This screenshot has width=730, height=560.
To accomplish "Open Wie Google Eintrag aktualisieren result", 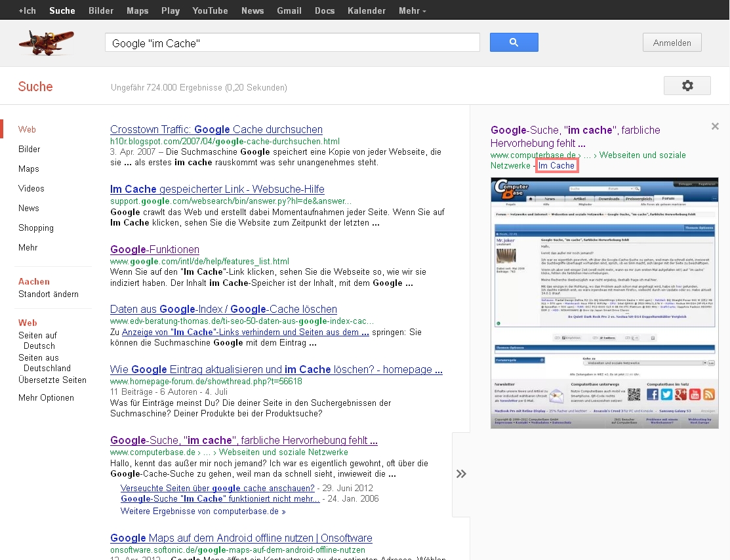I will 276,370.
